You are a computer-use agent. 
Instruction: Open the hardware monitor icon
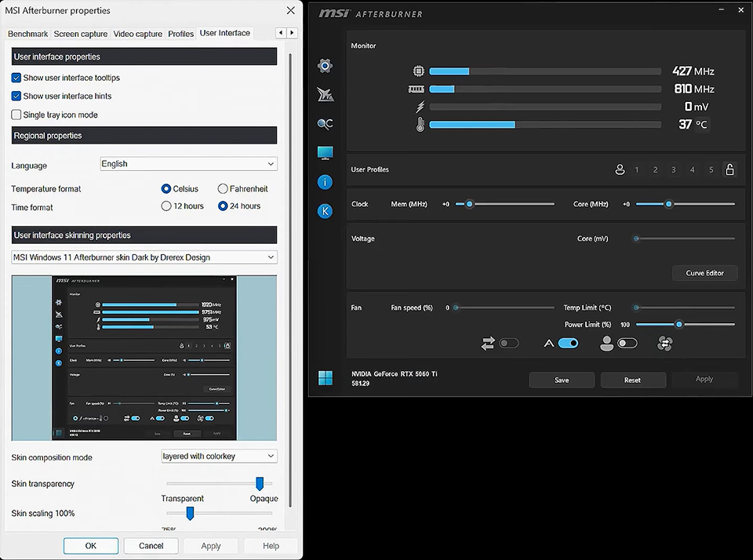coord(325,152)
